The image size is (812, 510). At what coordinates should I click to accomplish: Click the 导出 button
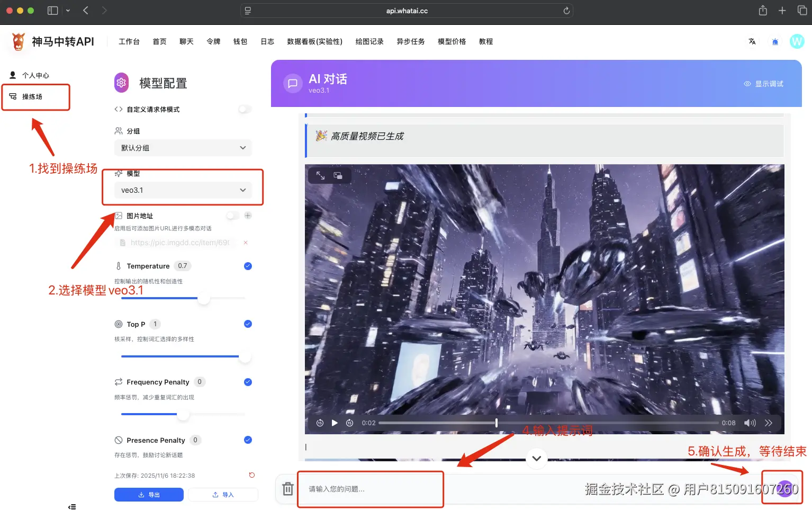pyautogui.click(x=149, y=494)
